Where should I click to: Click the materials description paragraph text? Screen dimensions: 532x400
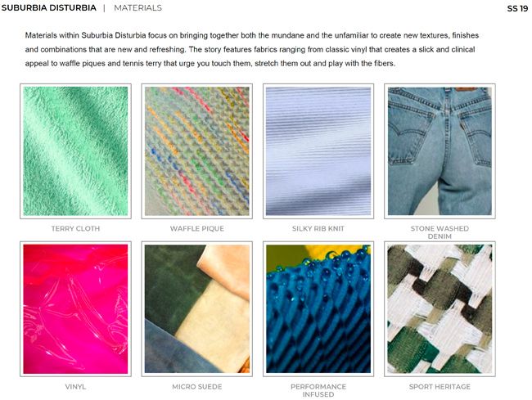[252, 50]
